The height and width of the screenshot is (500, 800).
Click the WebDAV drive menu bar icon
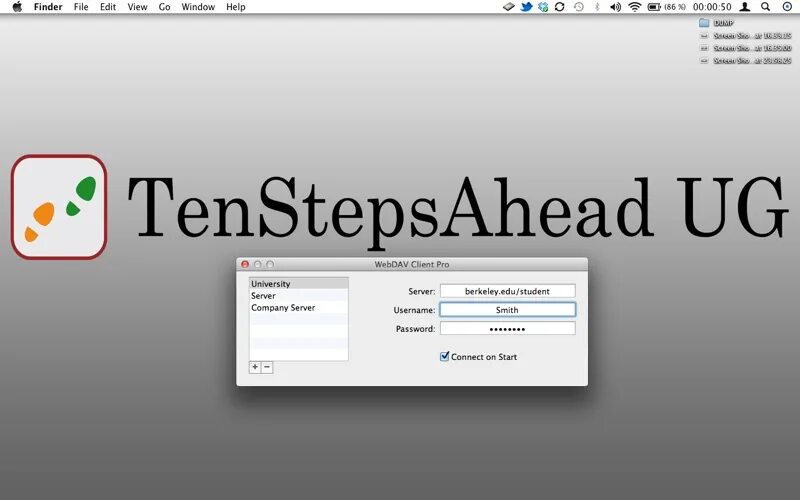(509, 7)
